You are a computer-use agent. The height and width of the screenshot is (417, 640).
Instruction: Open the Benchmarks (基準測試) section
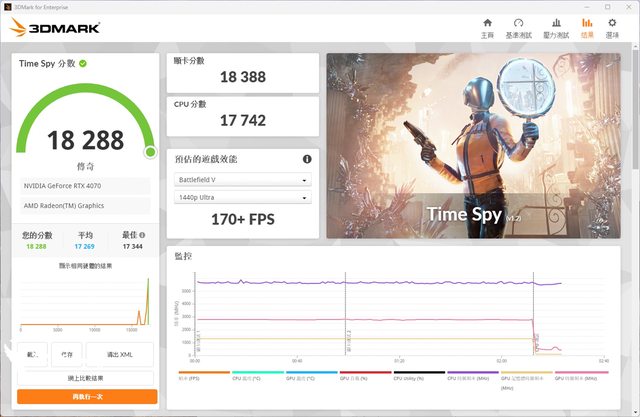point(518,27)
